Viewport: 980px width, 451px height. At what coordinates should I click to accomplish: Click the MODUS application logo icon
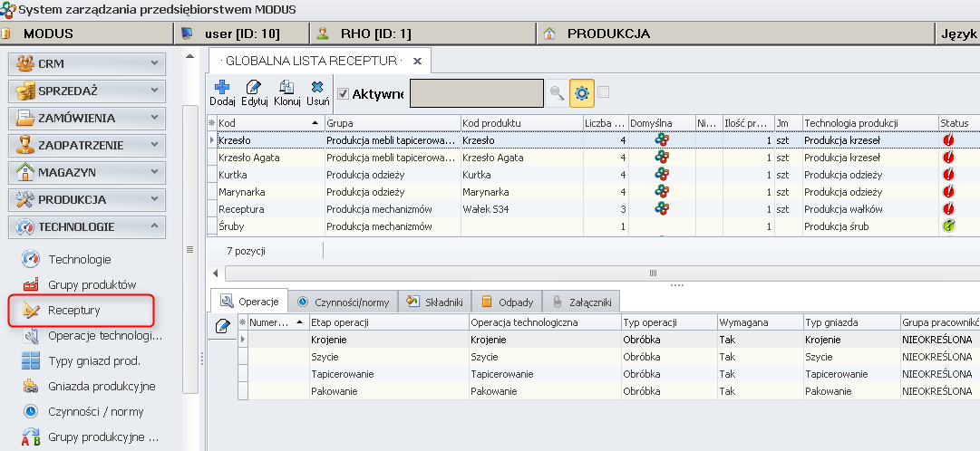[8, 9]
